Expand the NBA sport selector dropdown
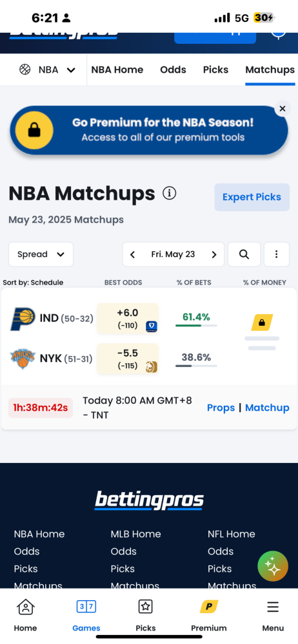Image resolution: width=298 pixels, height=644 pixels. [47, 70]
